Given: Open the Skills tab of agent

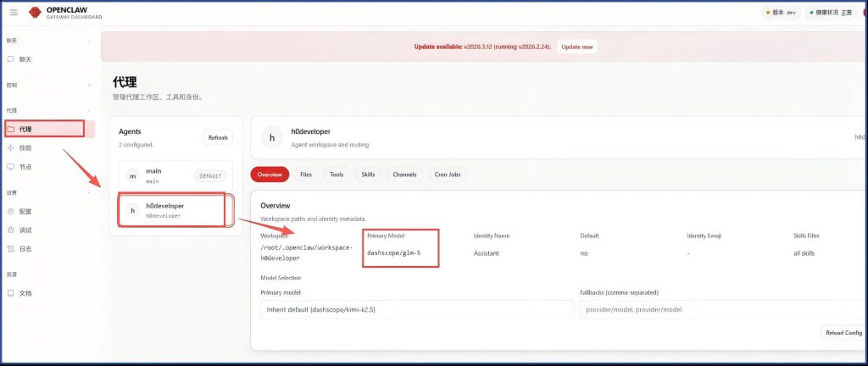Looking at the screenshot, I should [x=368, y=175].
